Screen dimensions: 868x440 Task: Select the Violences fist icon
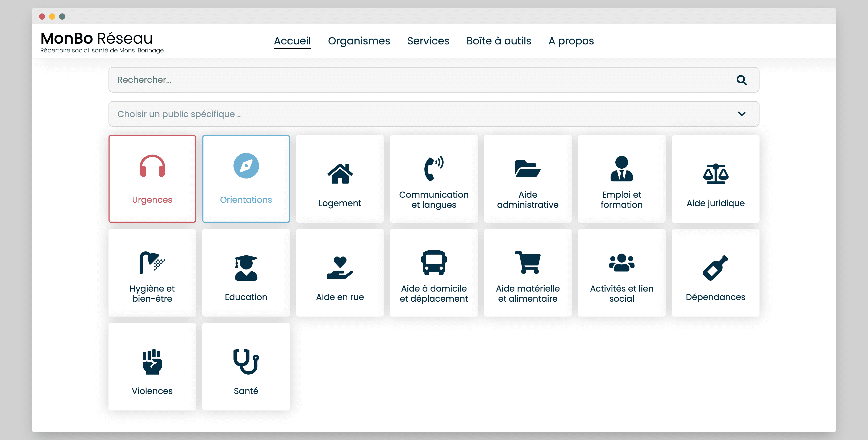[152, 362]
